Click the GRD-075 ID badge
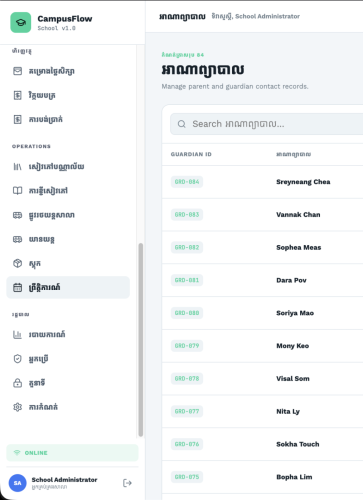This screenshot has width=363, height=500. [187, 477]
